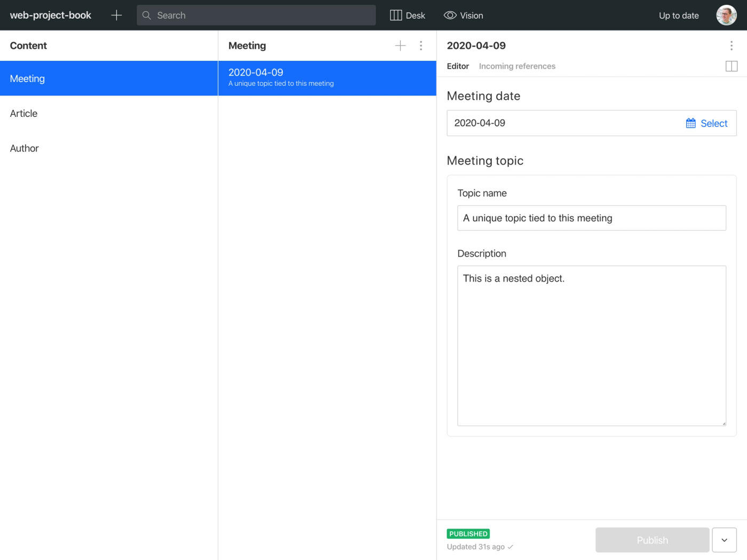Switch to the Incoming references tab

[x=516, y=66]
